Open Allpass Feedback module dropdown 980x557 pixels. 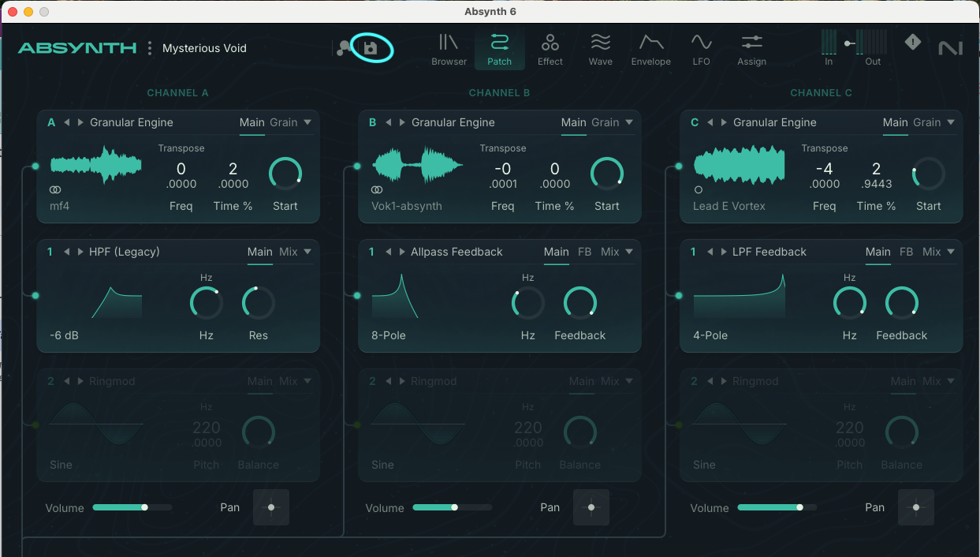(629, 252)
